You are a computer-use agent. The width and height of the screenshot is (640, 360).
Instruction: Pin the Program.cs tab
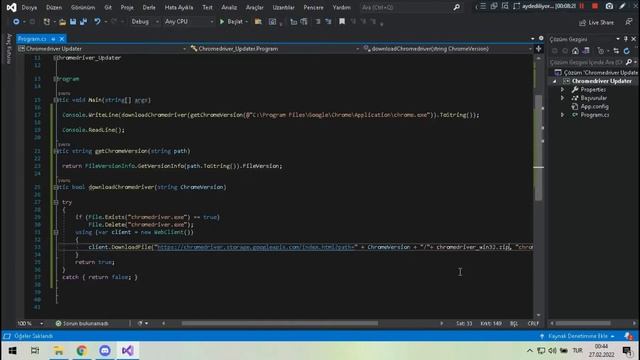(53, 39)
